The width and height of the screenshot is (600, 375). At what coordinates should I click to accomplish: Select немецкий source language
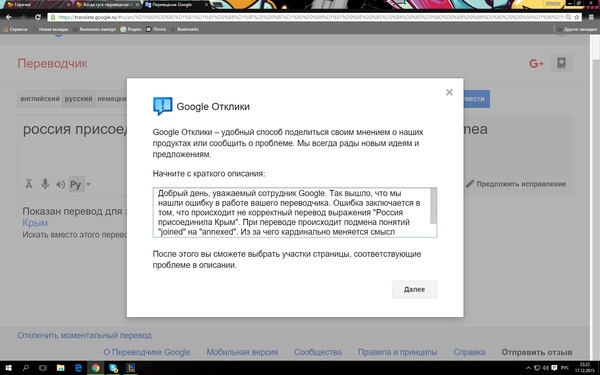pyautogui.click(x=111, y=99)
